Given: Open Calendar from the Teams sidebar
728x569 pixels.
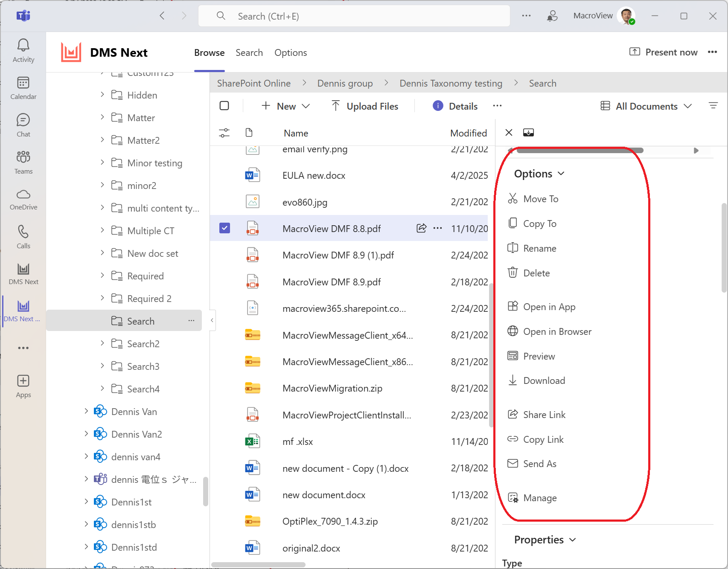Looking at the screenshot, I should click(x=23, y=88).
